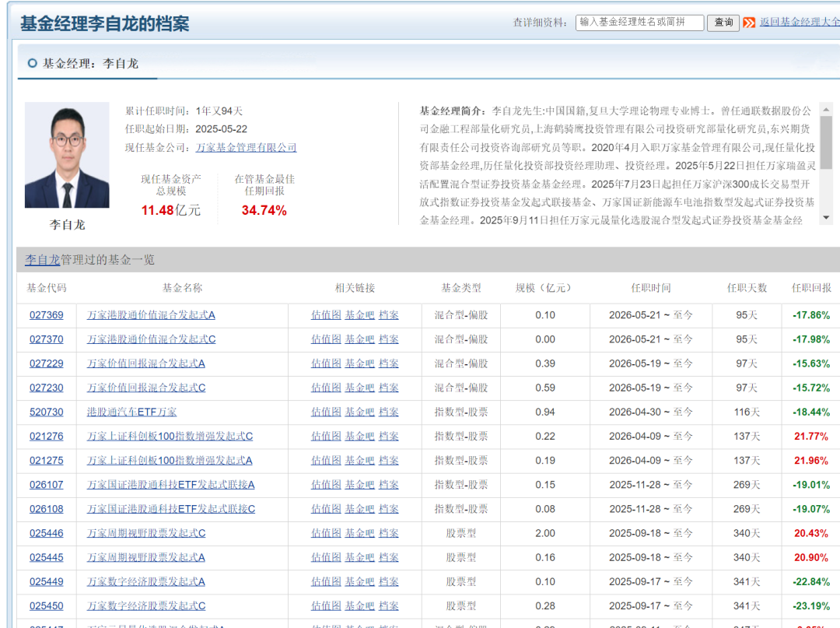Image resolution: width=840 pixels, height=628 pixels.
Task: Click the orange arrow icon beside 返回基金经理大全
Action: (749, 23)
